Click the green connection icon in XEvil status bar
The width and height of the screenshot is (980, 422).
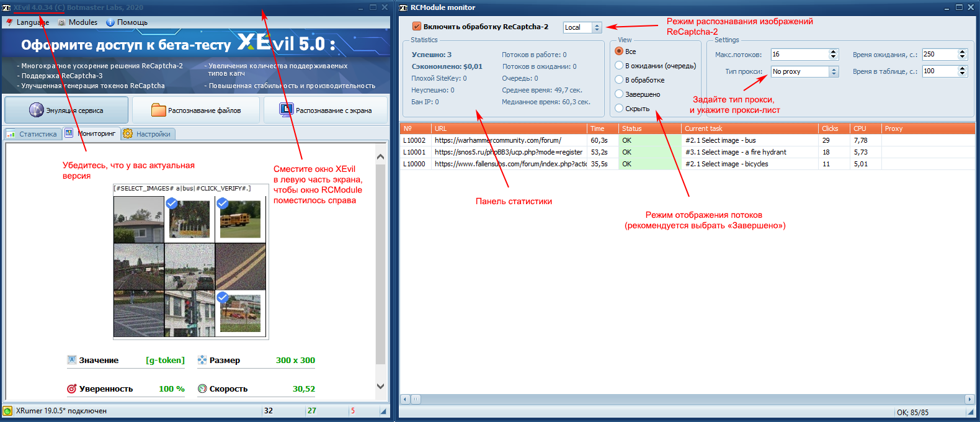click(x=7, y=411)
